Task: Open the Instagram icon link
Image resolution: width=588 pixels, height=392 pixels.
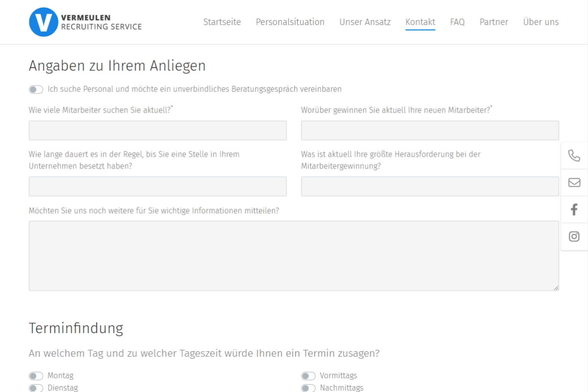Action: pos(574,236)
